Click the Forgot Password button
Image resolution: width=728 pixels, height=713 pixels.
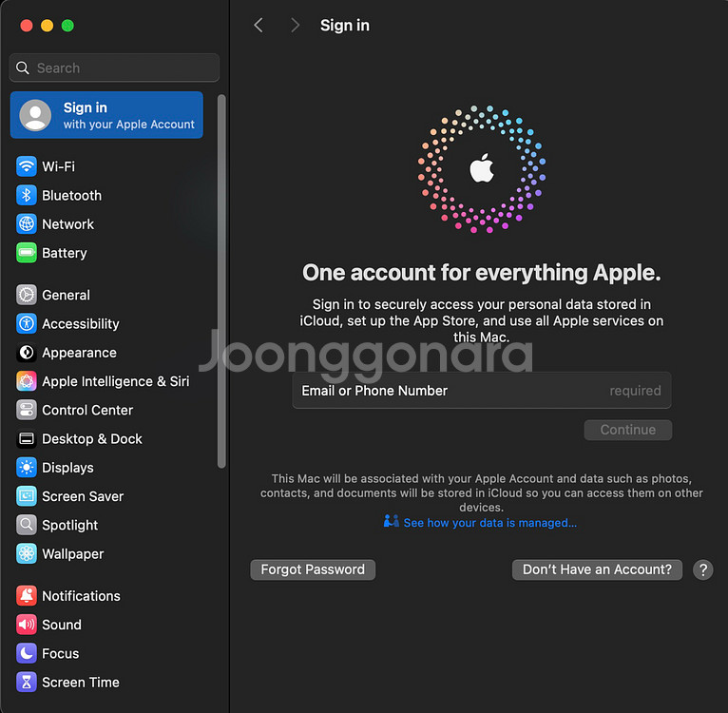click(x=313, y=569)
